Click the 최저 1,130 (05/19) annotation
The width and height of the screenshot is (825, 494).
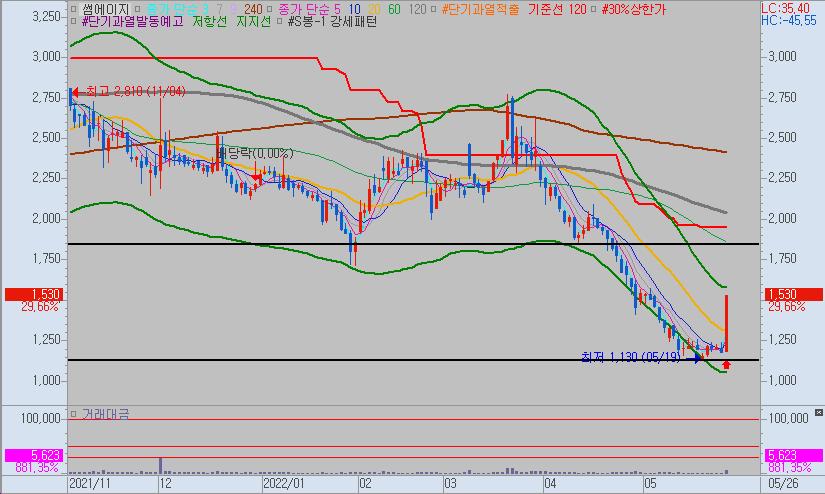(x=631, y=357)
